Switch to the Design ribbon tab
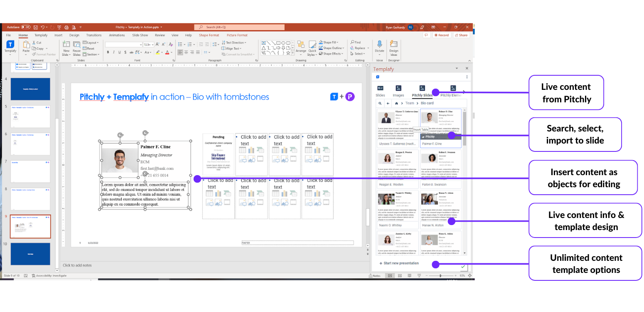The width and height of the screenshot is (644, 312). [74, 35]
